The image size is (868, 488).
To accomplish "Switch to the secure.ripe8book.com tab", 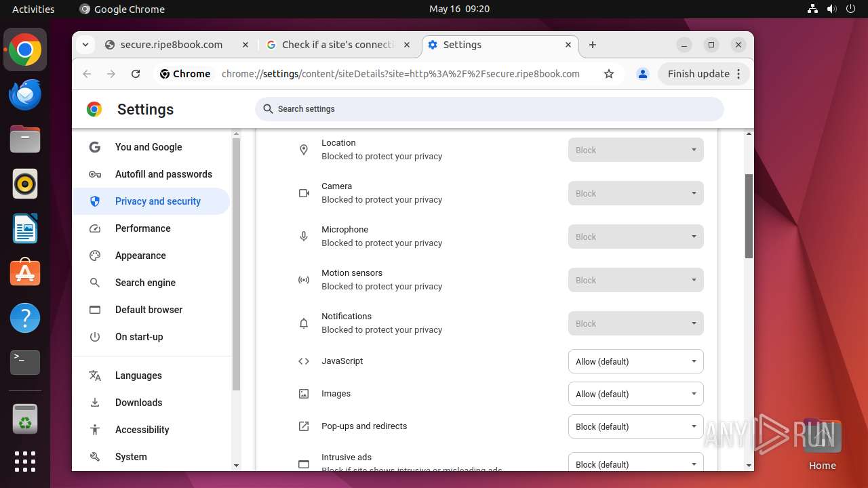I will tap(178, 45).
